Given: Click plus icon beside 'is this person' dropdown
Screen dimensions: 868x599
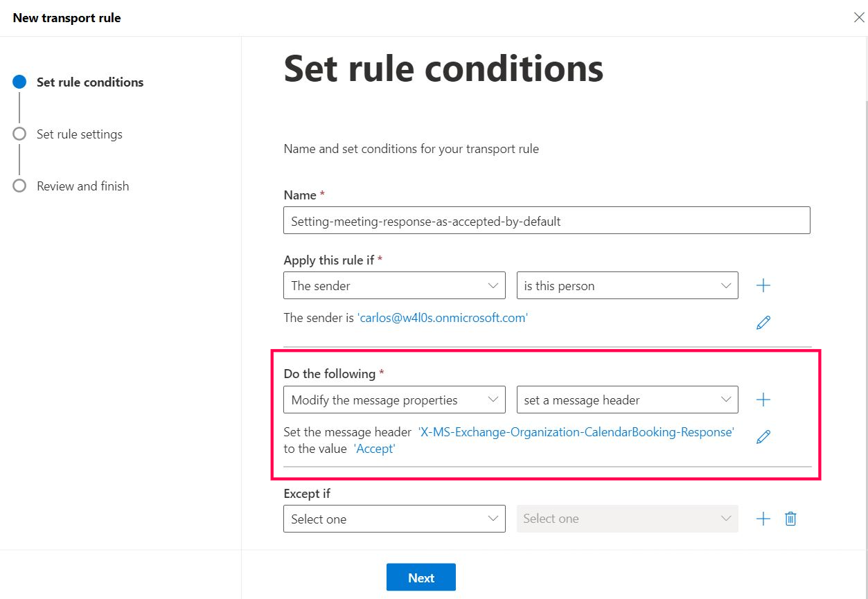Looking at the screenshot, I should click(763, 285).
